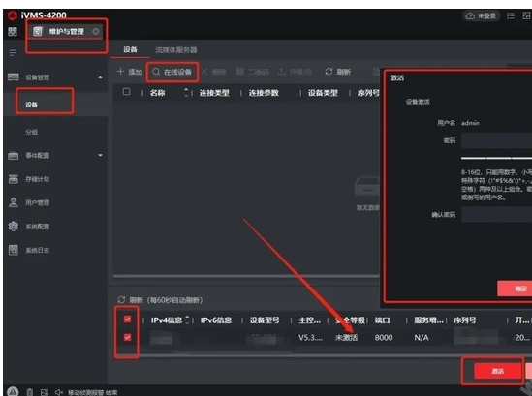Tick the select-all checkbox in the device table header
The height and width of the screenshot is (396, 532).
point(126,92)
